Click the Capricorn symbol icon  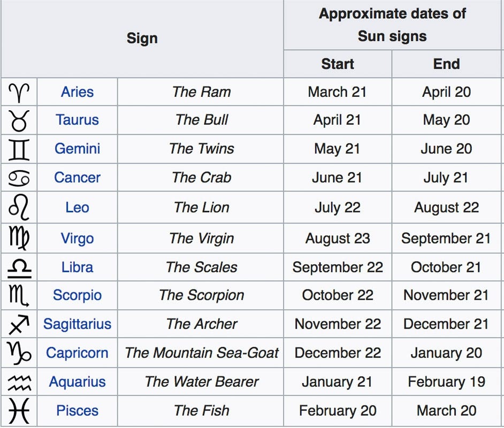pos(19,353)
